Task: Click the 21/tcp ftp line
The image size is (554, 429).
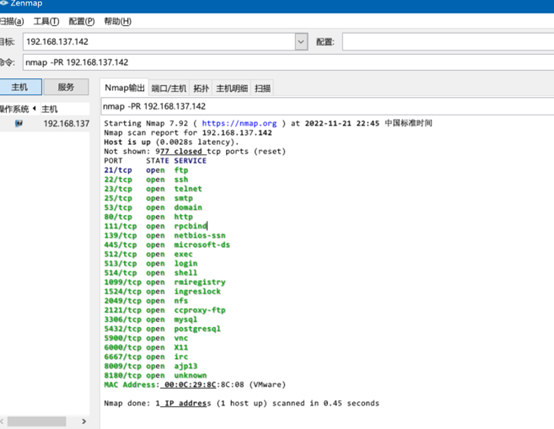Action: (x=146, y=170)
